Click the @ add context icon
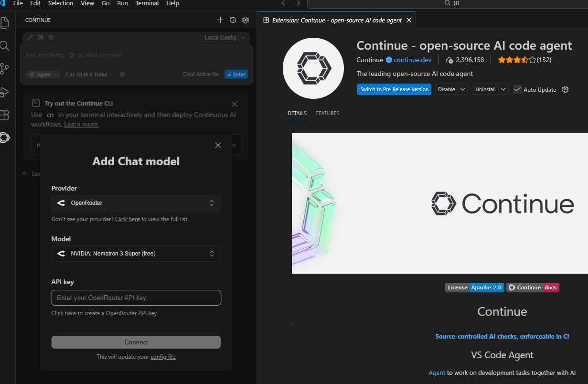Image resolution: width=588 pixels, height=384 pixels. [122, 75]
